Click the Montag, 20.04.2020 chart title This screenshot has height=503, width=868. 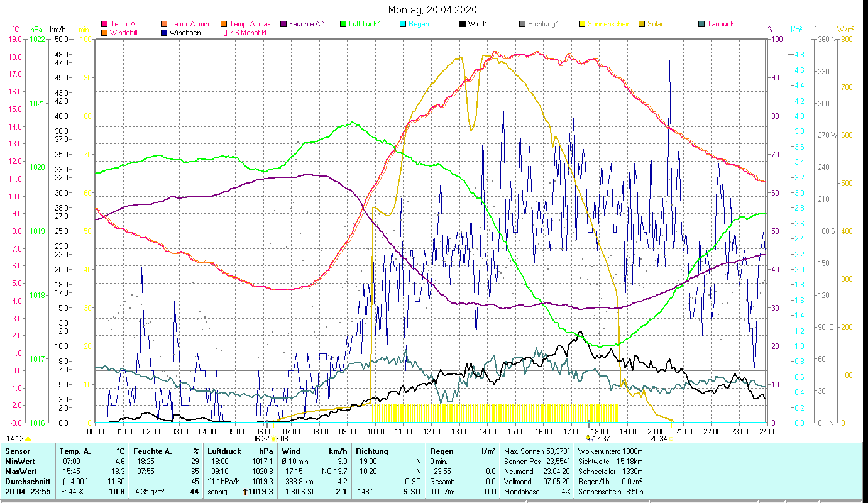432,9
